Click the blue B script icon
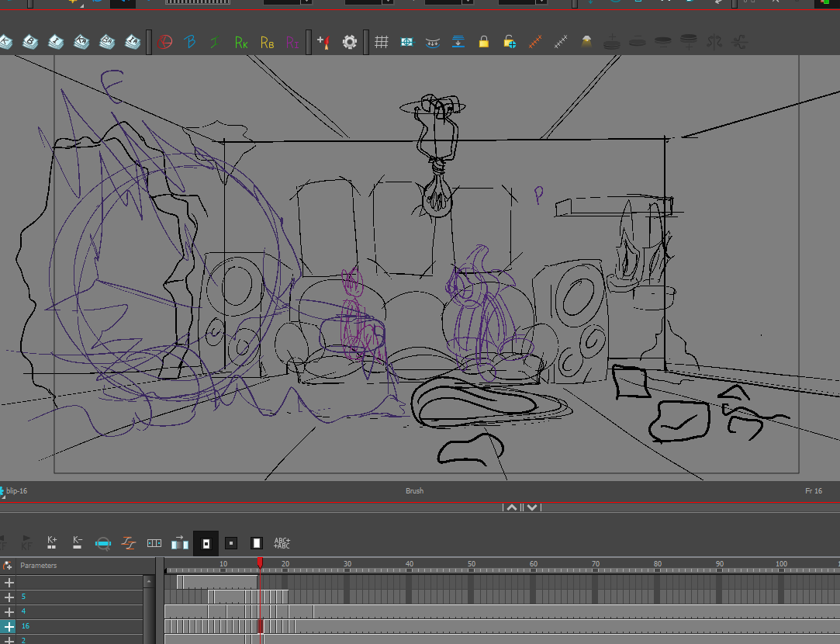 [x=190, y=42]
